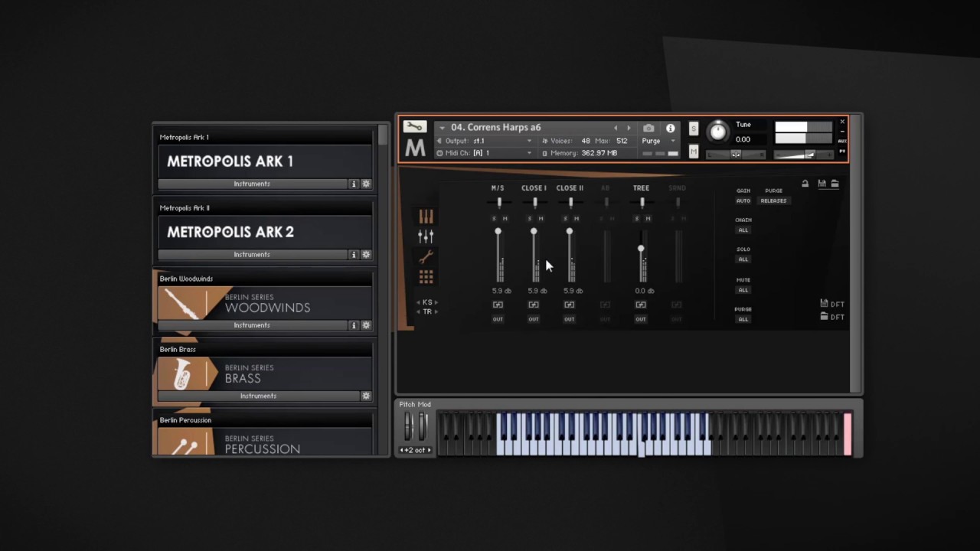The image size is (980, 551).
Task: Click the Tune knob
Action: 717,132
